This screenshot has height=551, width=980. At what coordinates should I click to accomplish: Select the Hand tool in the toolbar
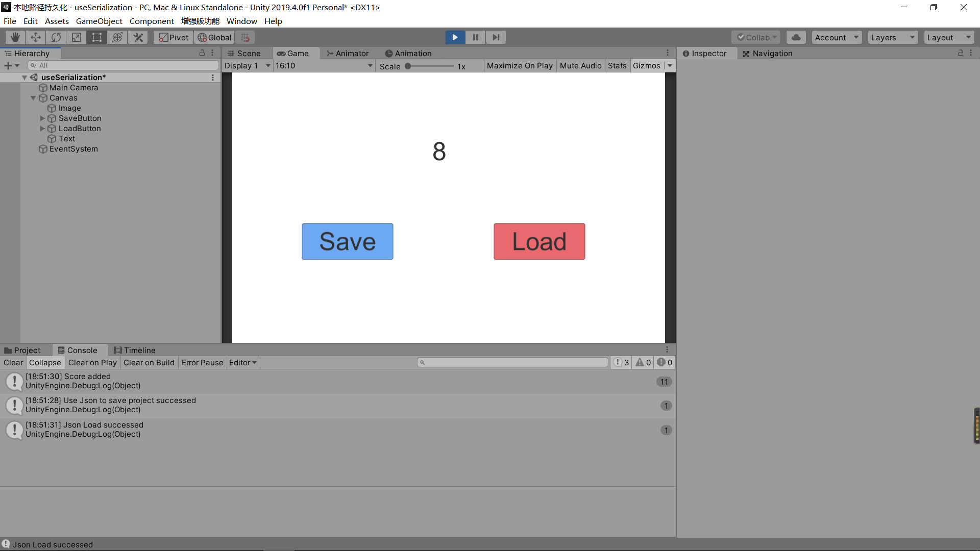tap(14, 37)
